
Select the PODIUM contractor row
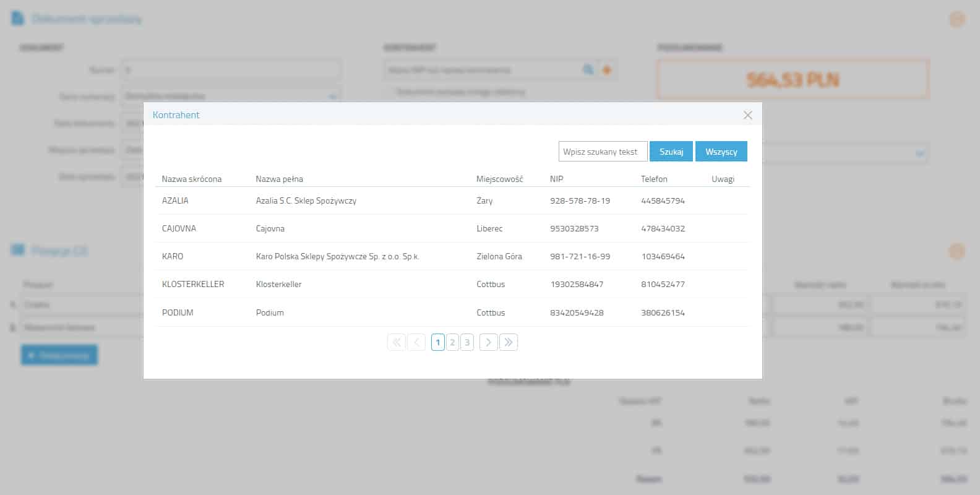coord(452,312)
